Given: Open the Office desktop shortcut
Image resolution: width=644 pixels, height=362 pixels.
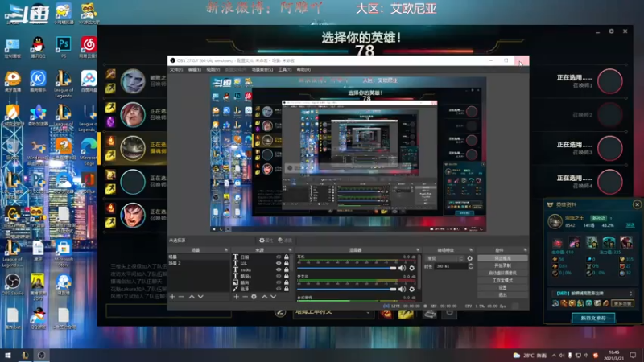Looking at the screenshot, I should coord(89,183).
